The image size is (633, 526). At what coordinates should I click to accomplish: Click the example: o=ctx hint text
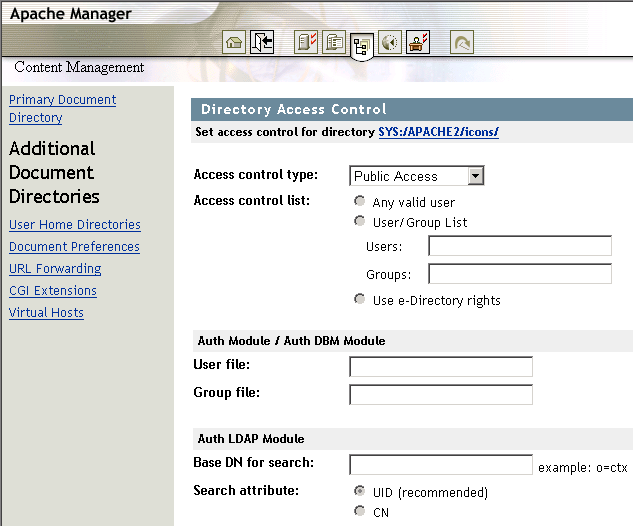[583, 467]
